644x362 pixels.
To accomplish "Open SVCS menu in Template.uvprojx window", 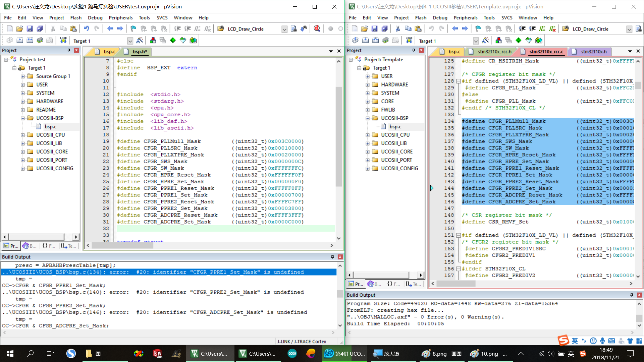I will [507, 18].
